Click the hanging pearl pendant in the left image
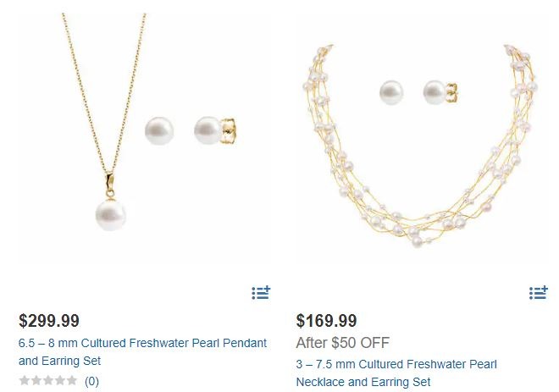 click(110, 215)
